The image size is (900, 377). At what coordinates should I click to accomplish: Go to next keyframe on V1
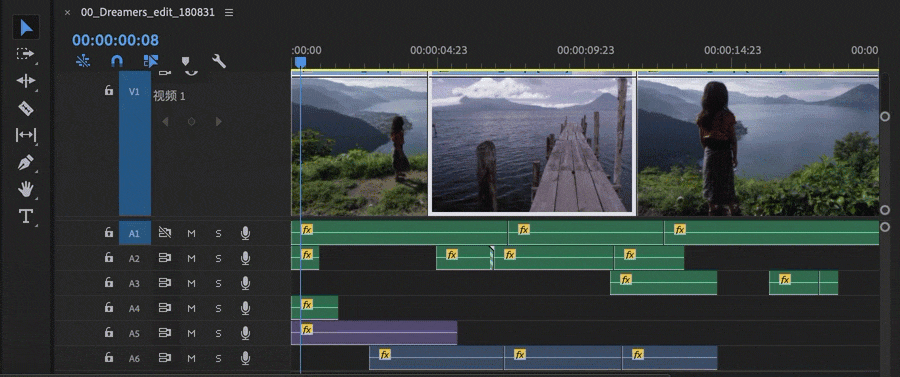pyautogui.click(x=218, y=122)
